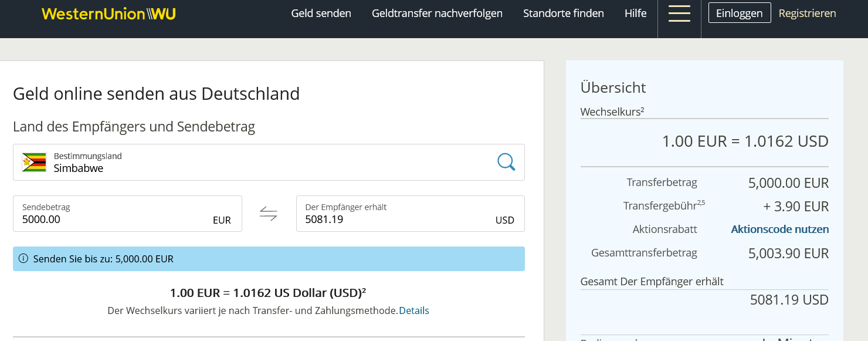Focus the Sendebetrag amount field
This screenshot has height=341, width=868.
point(111,220)
